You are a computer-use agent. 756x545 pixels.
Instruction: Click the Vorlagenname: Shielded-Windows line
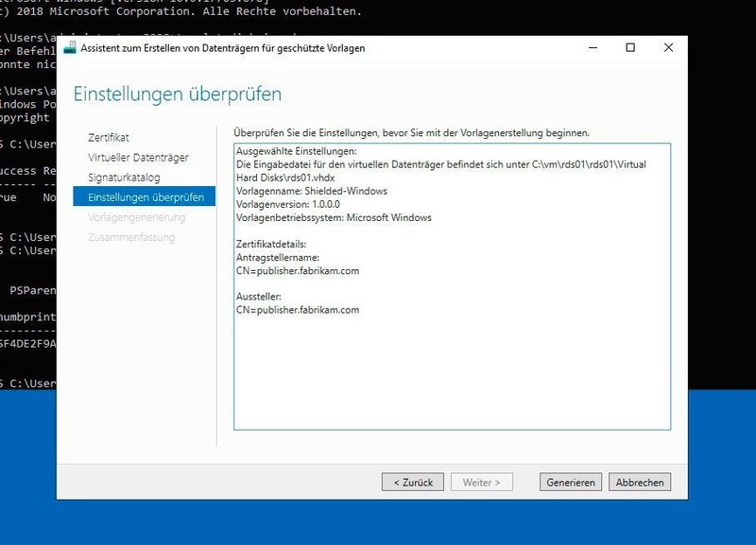[x=312, y=191]
